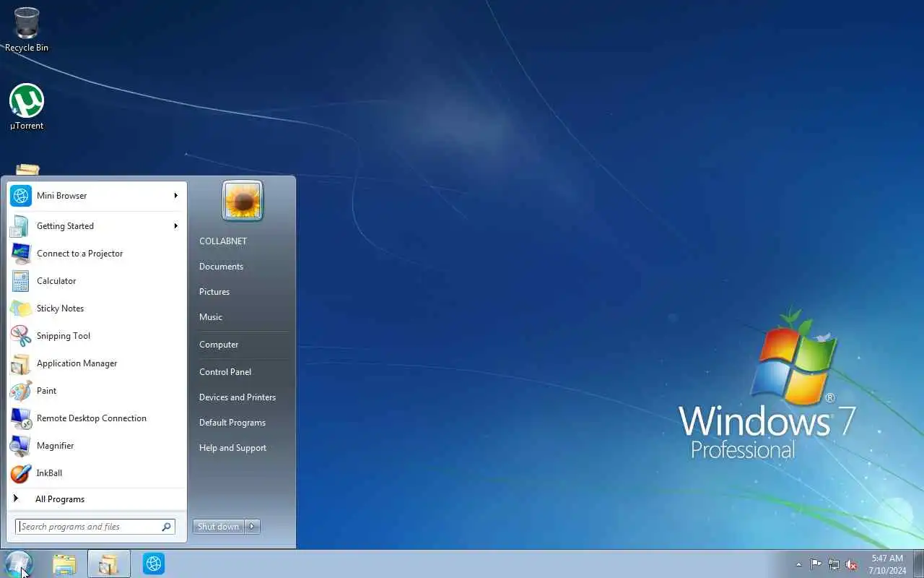Click the Start orb button
The image size is (924, 578).
tap(18, 564)
